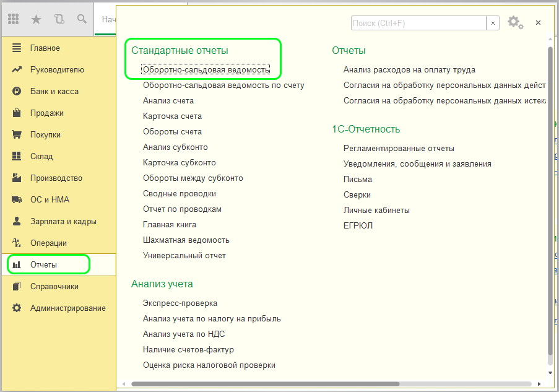This screenshot has width=559, height=392.
Task: Open the settings gear in menu panel
Action: coord(514,22)
